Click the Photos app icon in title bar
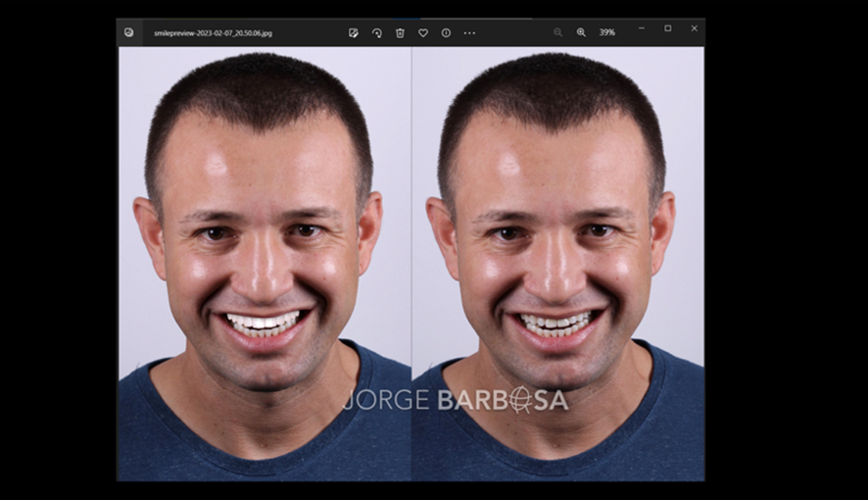The width and height of the screenshot is (868, 500). coord(129,32)
